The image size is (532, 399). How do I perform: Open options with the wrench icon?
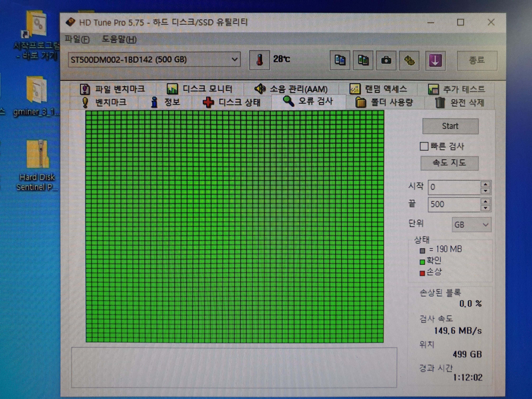coord(409,60)
